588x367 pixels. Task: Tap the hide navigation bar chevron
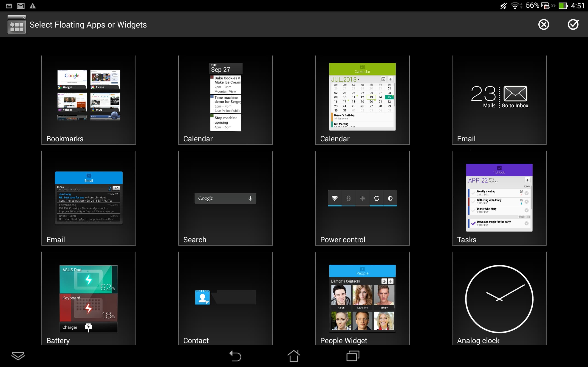(18, 356)
